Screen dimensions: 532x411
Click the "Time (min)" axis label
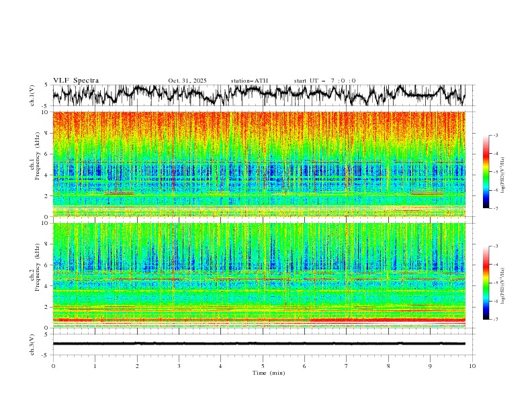269,373
